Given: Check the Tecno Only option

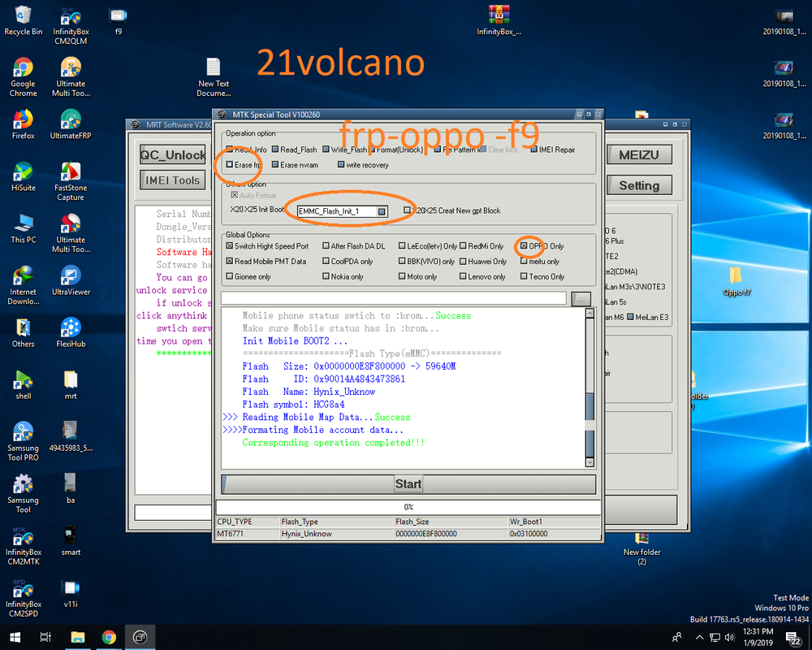Looking at the screenshot, I should (524, 276).
